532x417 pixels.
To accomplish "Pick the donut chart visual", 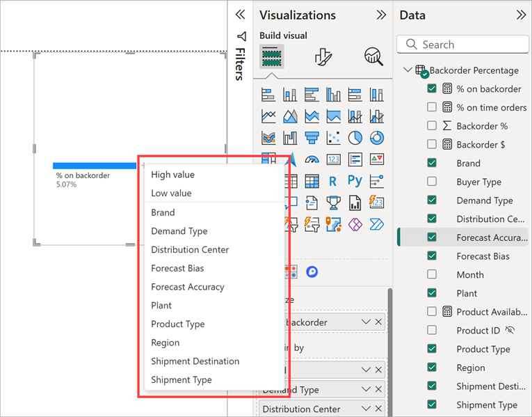I will pos(376,138).
